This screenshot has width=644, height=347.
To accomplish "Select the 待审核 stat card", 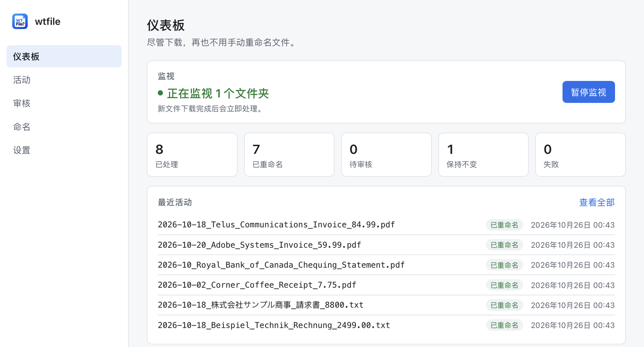I will pos(386,155).
